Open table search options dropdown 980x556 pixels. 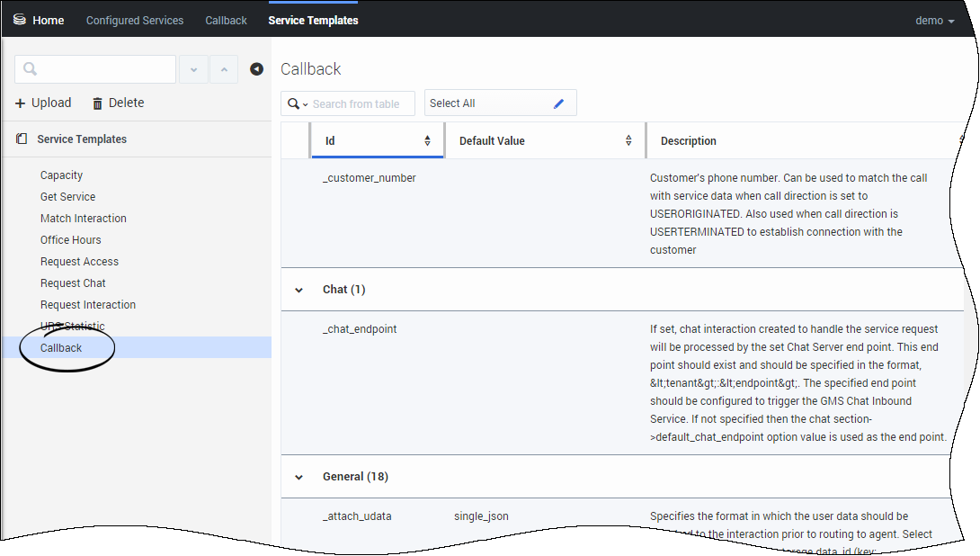[298, 104]
